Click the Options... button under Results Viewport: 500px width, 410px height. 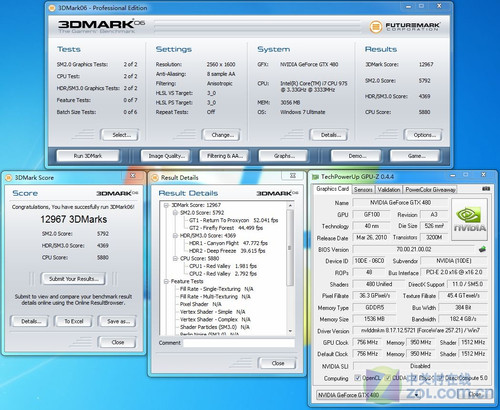tap(424, 135)
